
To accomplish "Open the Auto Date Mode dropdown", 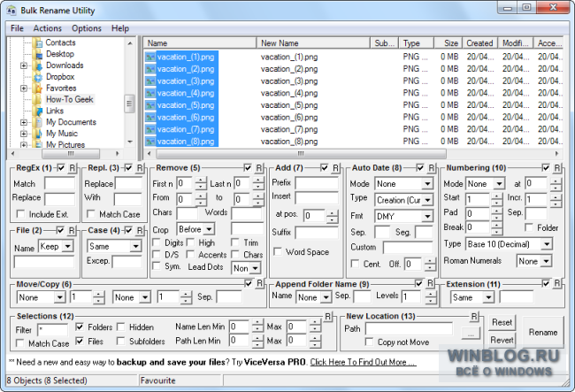I will pyautogui.click(x=427, y=184).
